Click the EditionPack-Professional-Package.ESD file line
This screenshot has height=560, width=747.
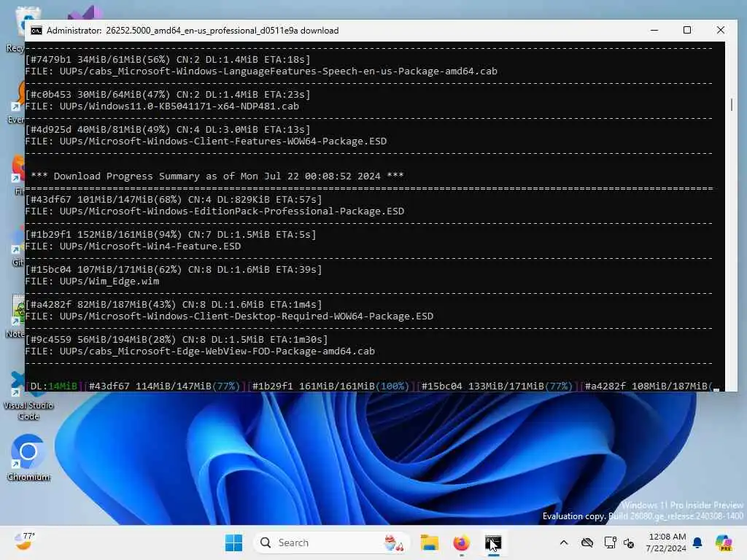pyautogui.click(x=214, y=211)
